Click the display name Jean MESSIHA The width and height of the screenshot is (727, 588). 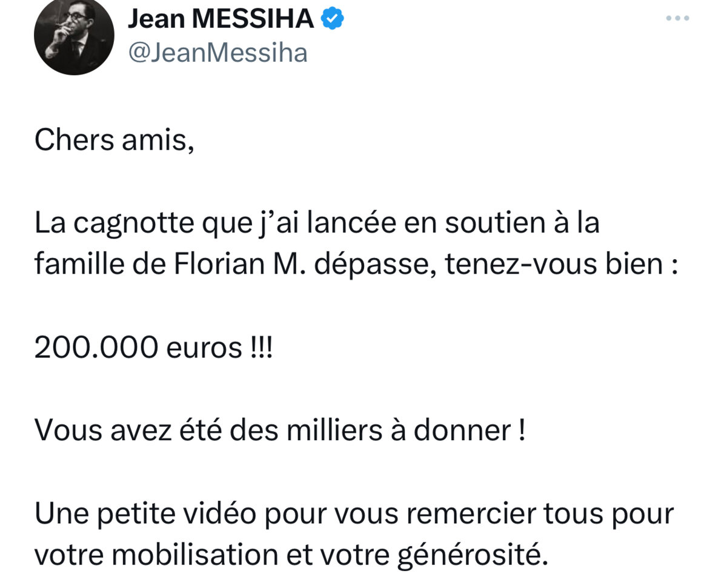pyautogui.click(x=221, y=19)
